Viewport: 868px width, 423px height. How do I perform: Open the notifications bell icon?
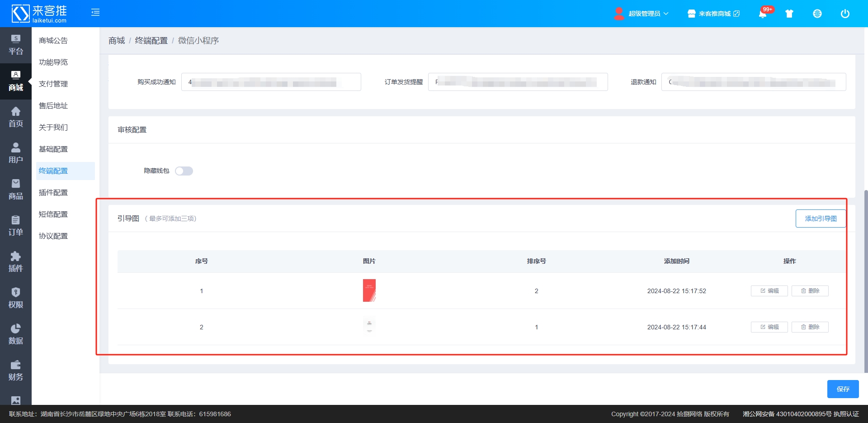[x=763, y=14]
